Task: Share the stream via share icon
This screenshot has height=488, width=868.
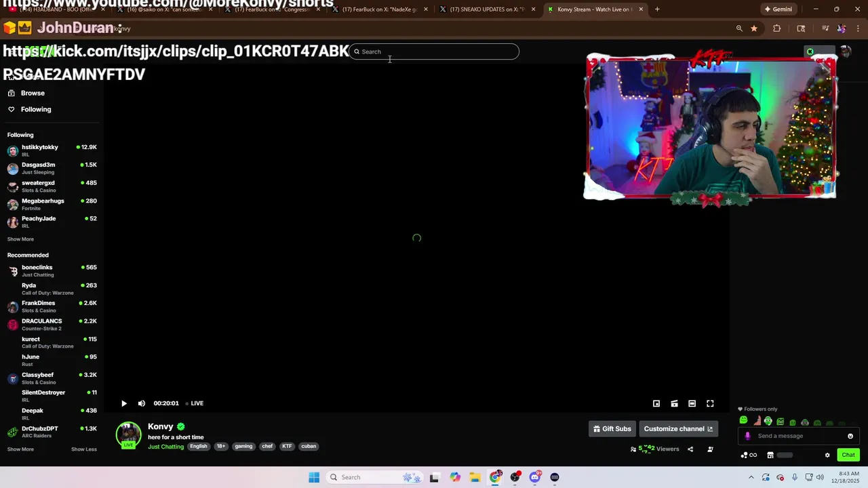Action: [x=690, y=449]
